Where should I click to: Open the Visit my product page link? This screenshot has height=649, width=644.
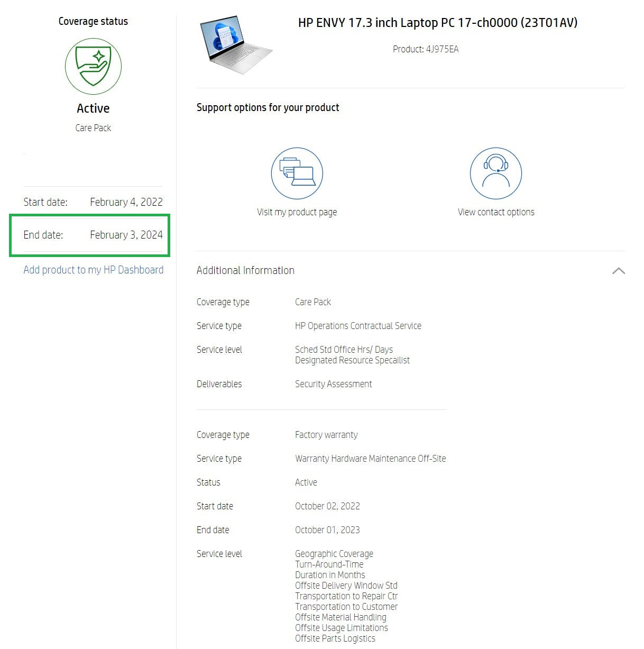tap(297, 212)
